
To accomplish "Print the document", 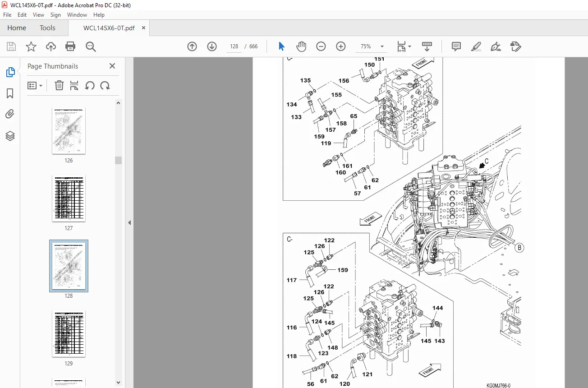I will click(70, 46).
